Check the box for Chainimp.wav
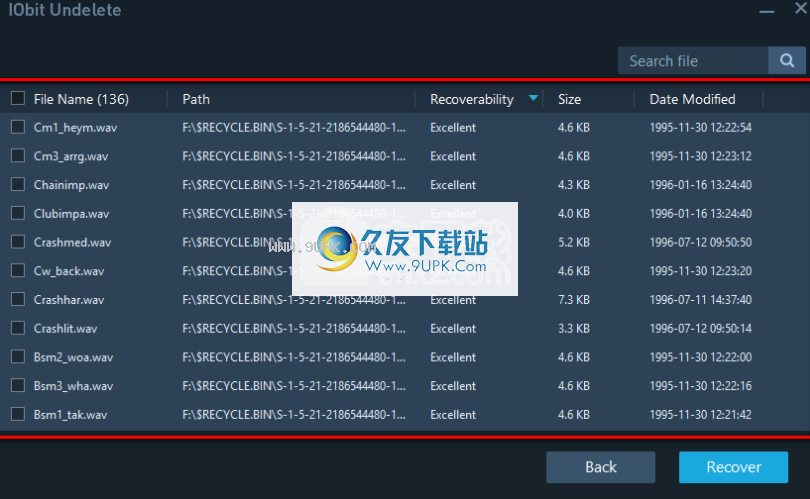The image size is (810, 499). pyautogui.click(x=18, y=184)
